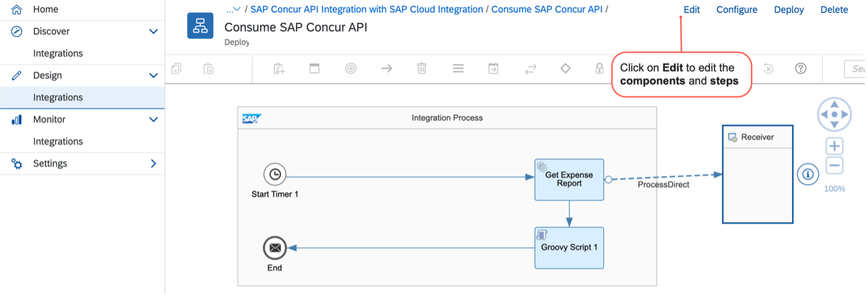Select the End message event

[275, 248]
